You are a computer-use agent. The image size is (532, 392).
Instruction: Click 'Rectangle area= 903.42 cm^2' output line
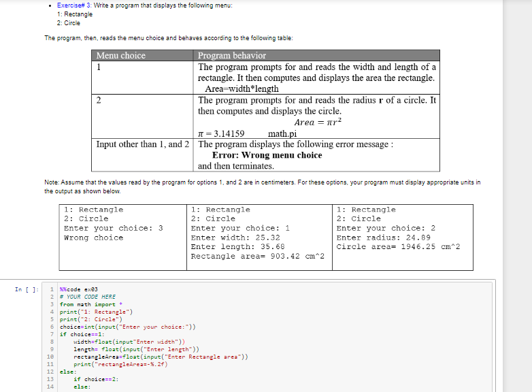[258, 257]
